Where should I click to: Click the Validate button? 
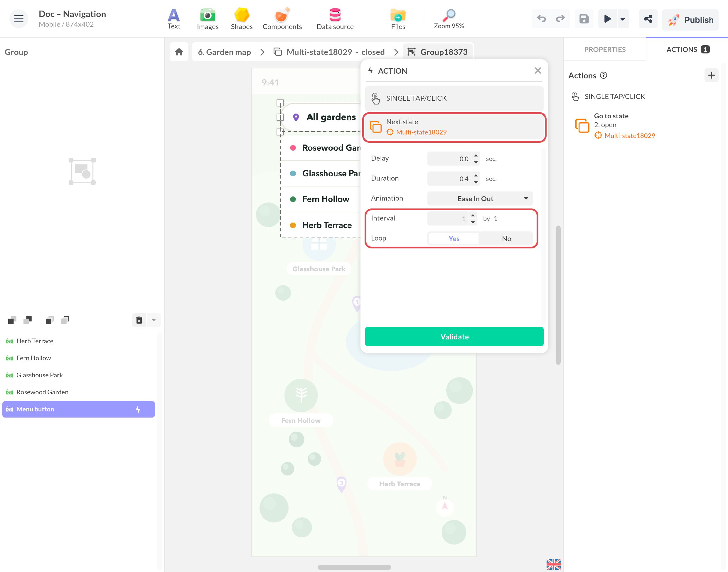click(x=454, y=337)
